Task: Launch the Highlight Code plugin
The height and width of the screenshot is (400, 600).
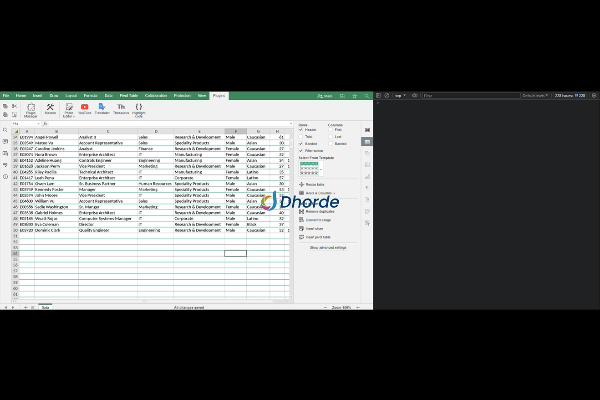Action: tap(139, 108)
